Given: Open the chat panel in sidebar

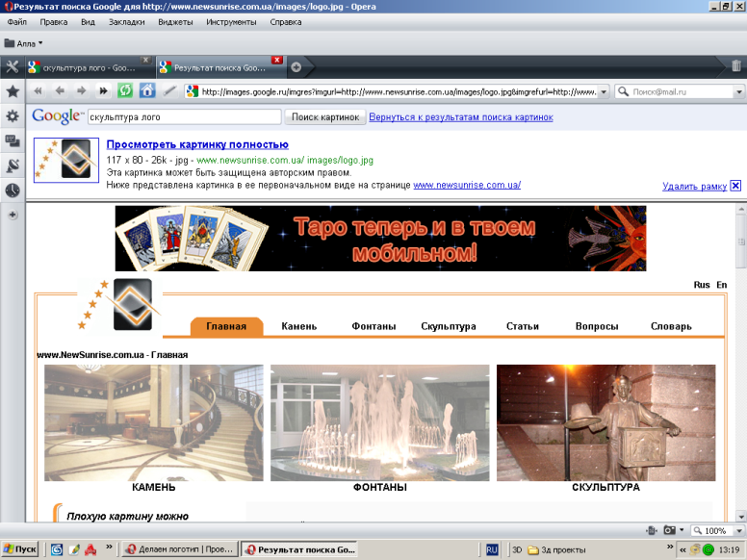Looking at the screenshot, I should click(x=13, y=140).
